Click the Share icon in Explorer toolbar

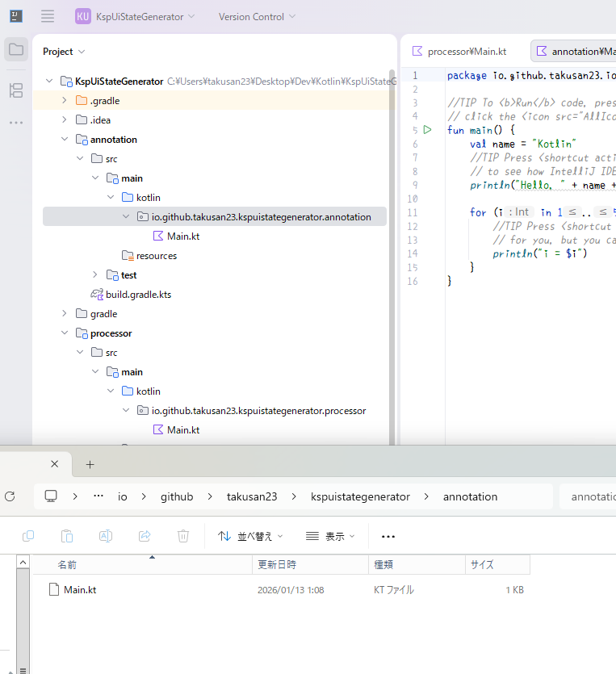pyautogui.click(x=145, y=536)
